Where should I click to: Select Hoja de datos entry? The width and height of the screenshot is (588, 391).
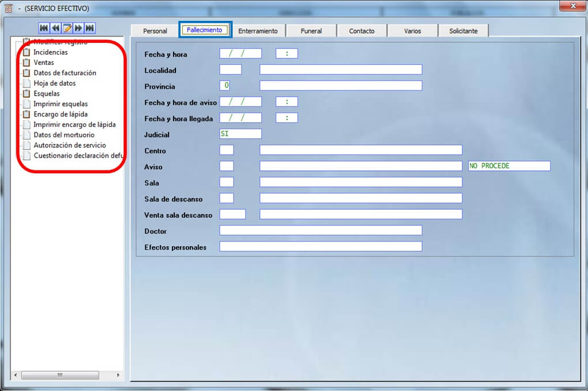(x=55, y=83)
